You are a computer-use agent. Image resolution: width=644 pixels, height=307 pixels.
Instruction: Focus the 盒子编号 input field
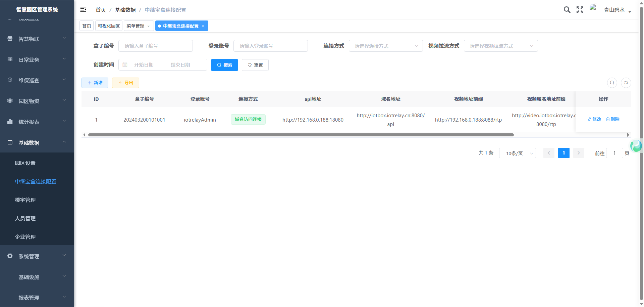pos(156,46)
